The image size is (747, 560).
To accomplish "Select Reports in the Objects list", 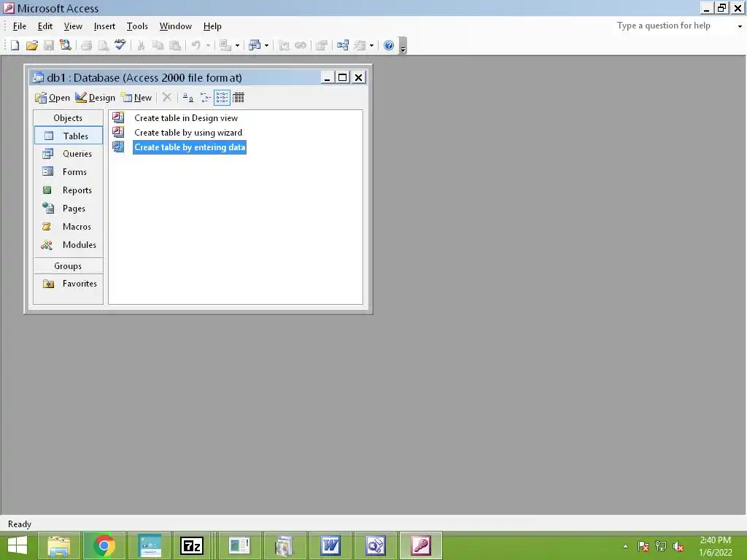I will (69, 190).
